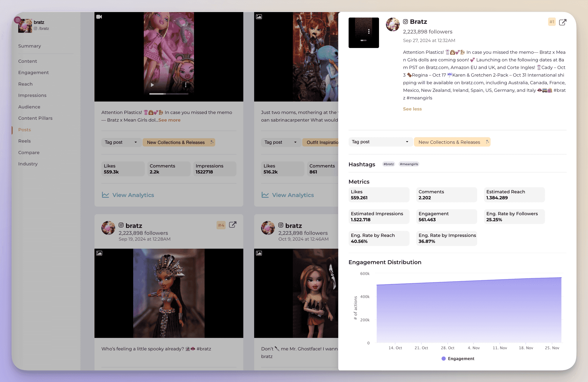Screen dimensions: 588x382
Task: Click Instagram icon beside Bratz title
Action: point(405,21)
